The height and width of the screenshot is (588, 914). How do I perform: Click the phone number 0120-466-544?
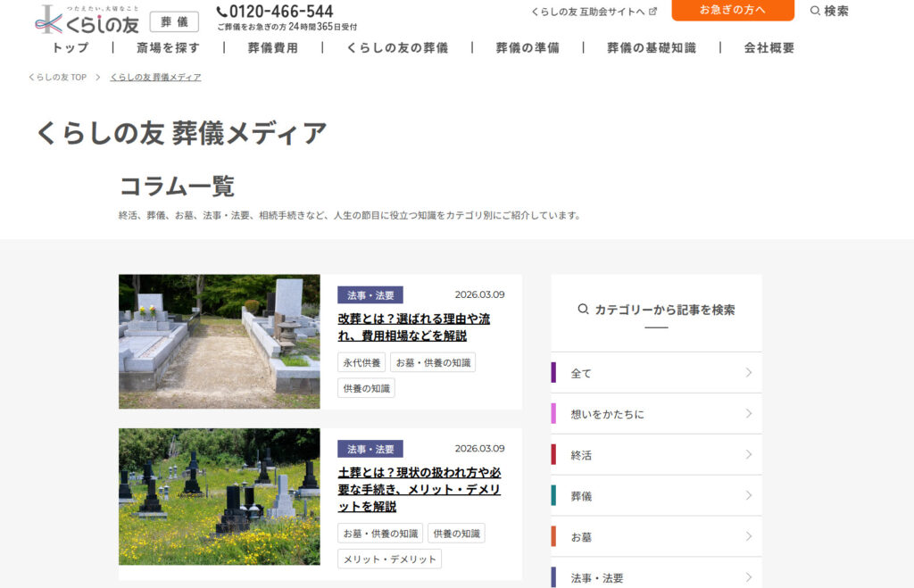coord(275,12)
